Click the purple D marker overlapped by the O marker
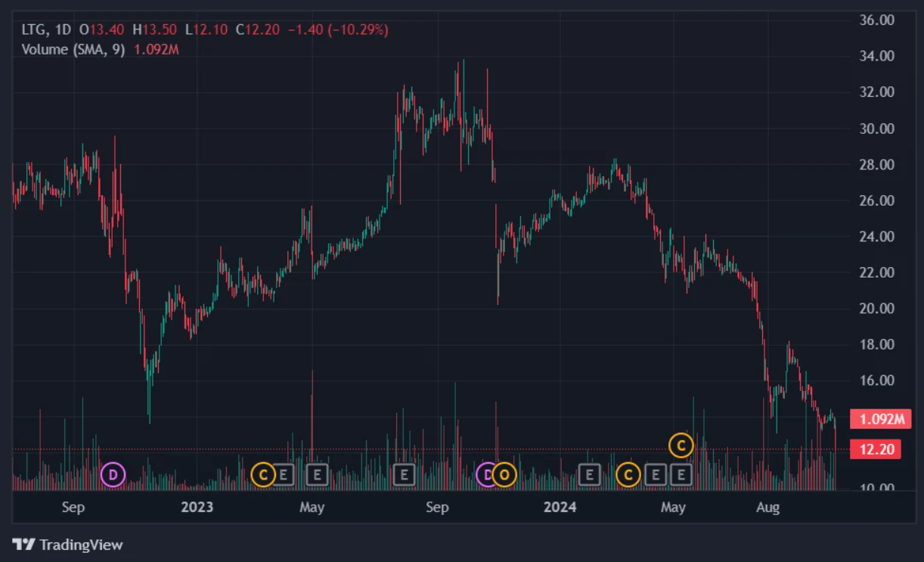 (x=485, y=475)
